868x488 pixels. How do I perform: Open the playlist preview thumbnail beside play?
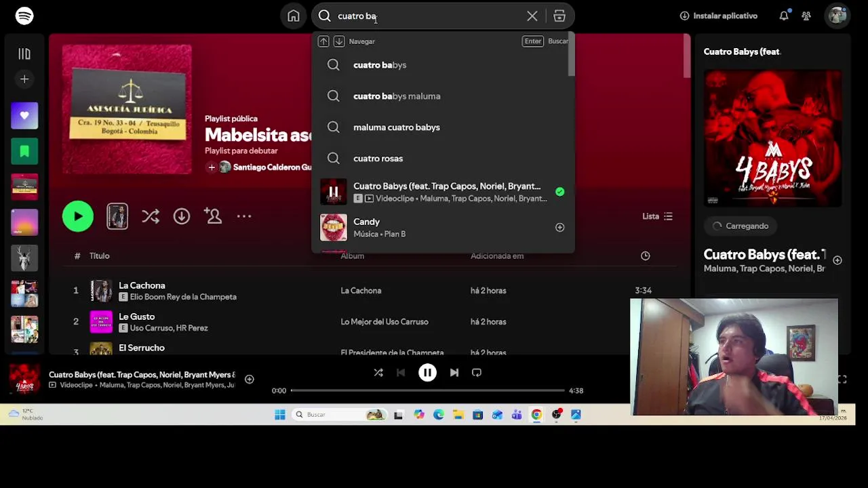click(x=117, y=216)
